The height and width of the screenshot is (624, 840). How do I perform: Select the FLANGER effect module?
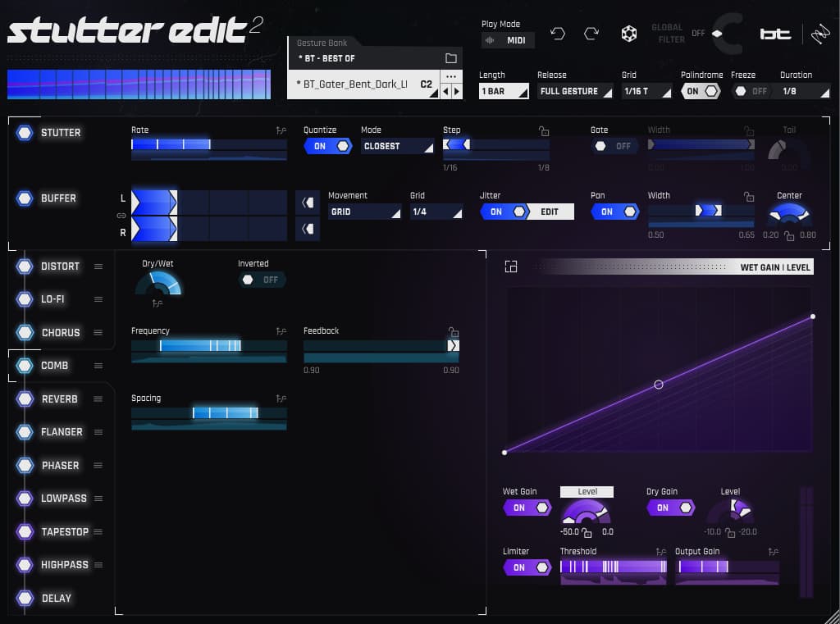[62, 431]
